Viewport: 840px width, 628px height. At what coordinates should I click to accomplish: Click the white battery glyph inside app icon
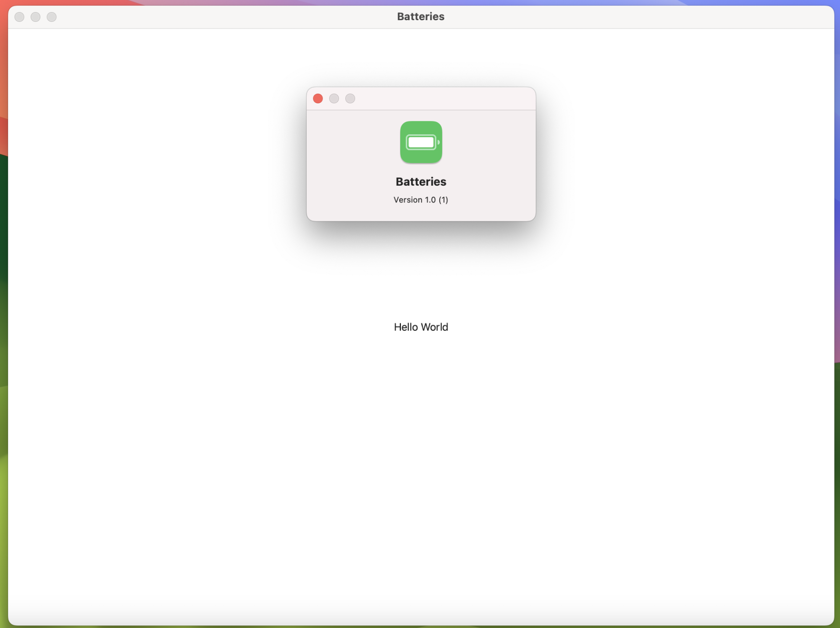click(421, 142)
